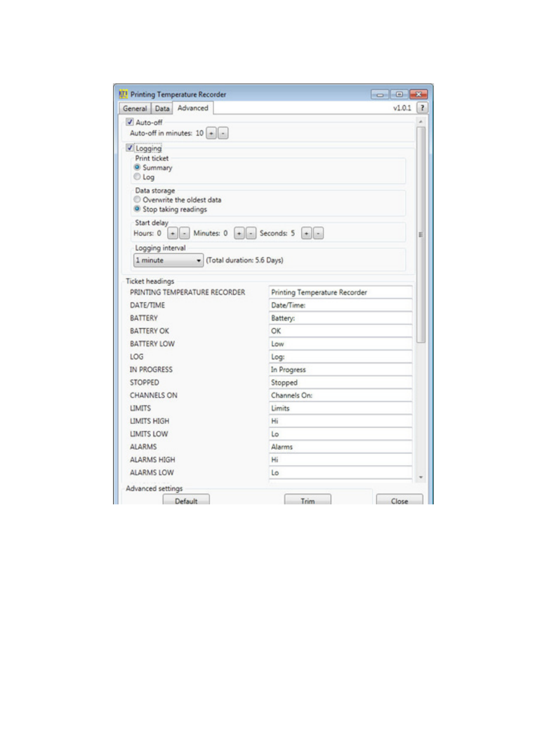This screenshot has height=756, width=533.
Task: Choose Stop taking readings option
Action: pyautogui.click(x=137, y=209)
